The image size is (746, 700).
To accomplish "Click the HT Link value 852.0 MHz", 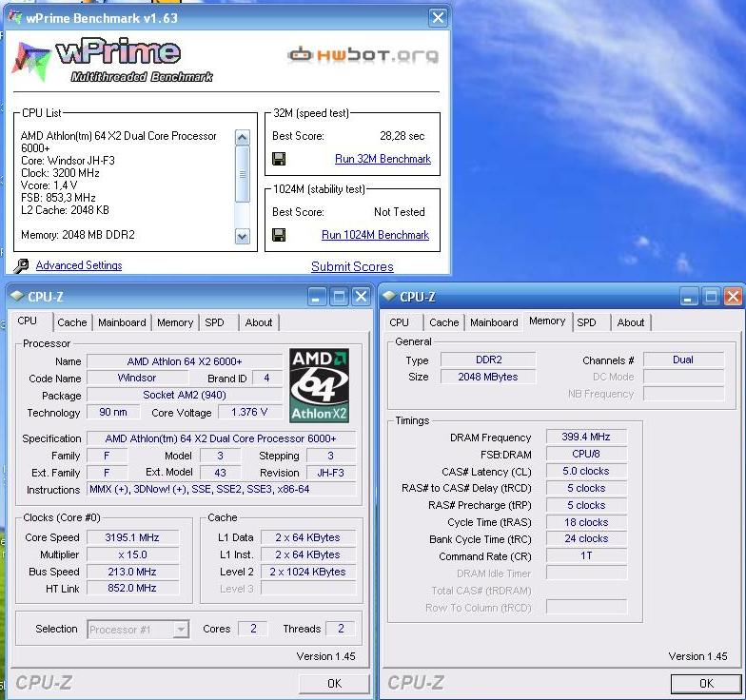I will pyautogui.click(x=132, y=588).
